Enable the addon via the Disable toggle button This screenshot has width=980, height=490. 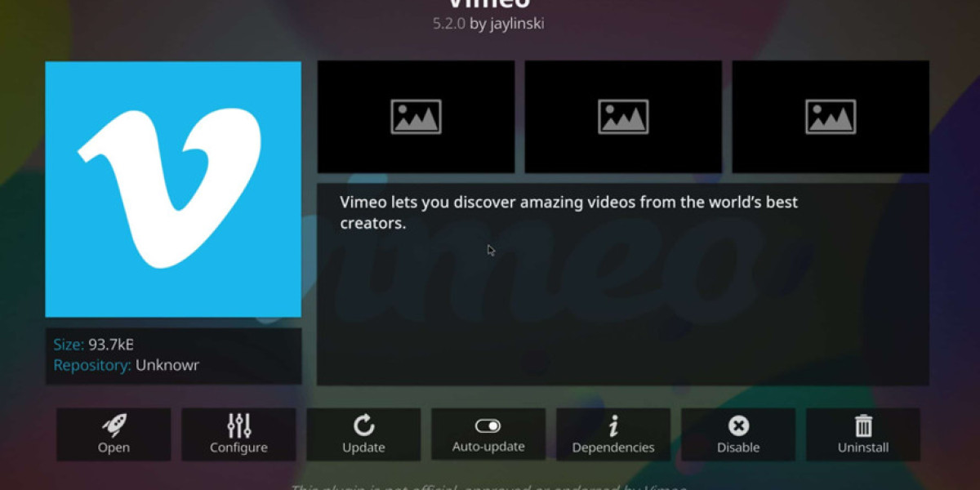pyautogui.click(x=738, y=434)
